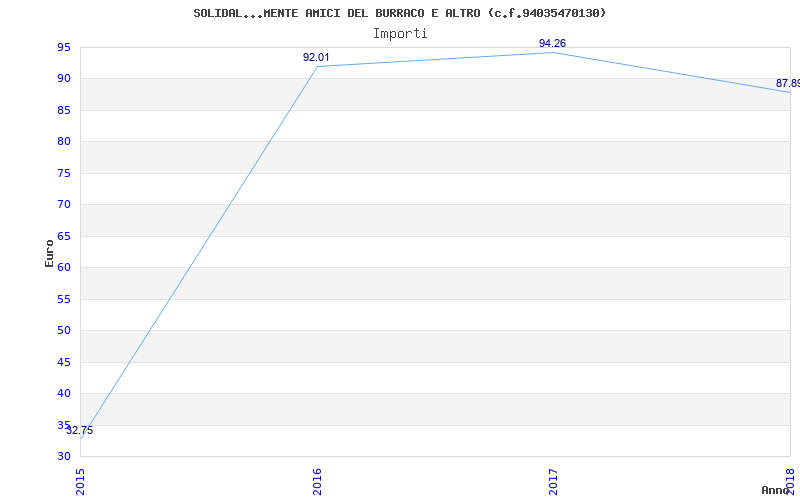This screenshot has width=800, height=500.
Task: Click the 90 y-axis tick value
Action: [64, 79]
